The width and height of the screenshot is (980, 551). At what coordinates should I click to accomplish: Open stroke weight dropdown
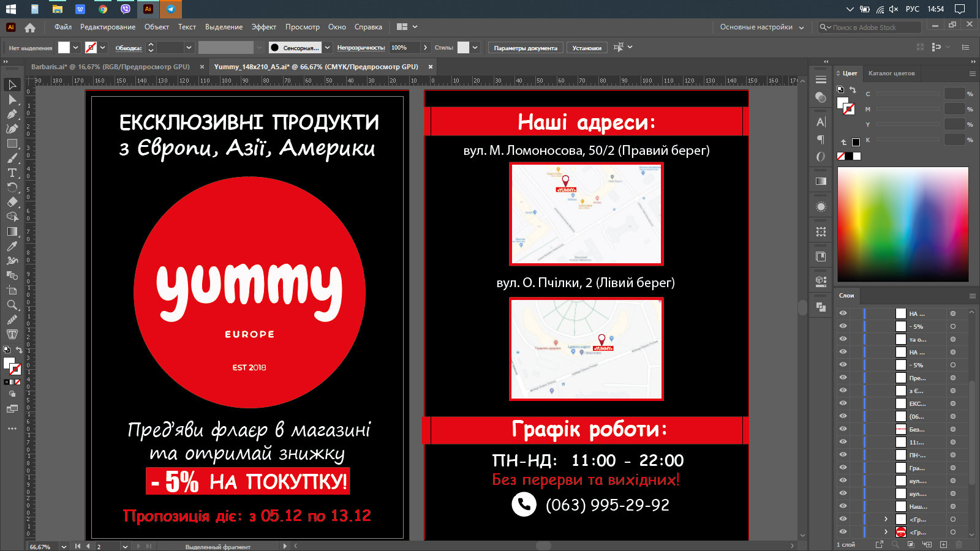[189, 48]
